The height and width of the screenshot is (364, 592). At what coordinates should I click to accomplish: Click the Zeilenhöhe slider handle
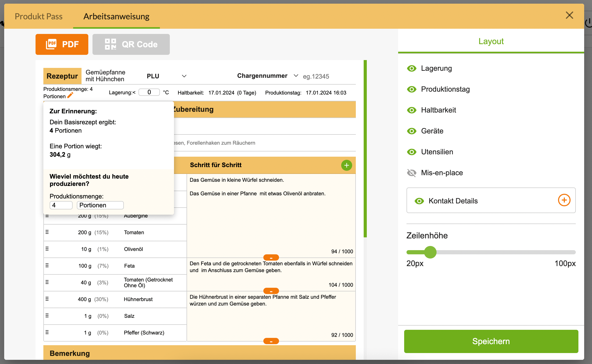tap(430, 252)
